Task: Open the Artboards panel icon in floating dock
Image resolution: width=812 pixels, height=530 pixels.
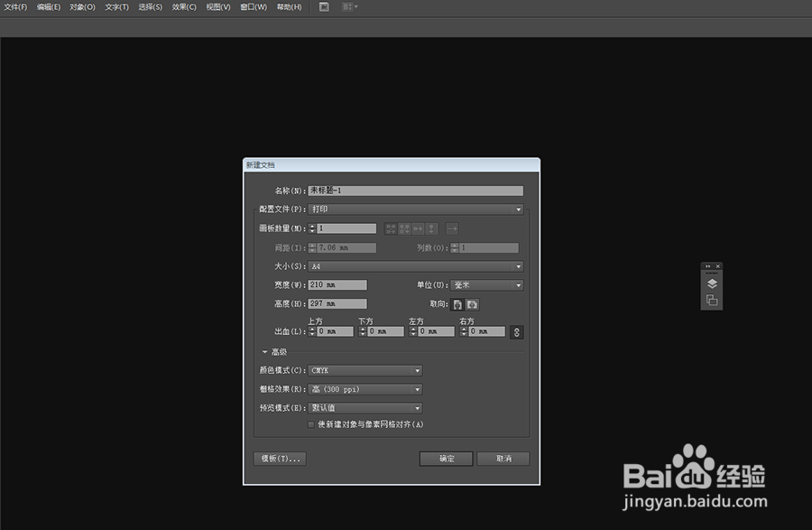Action: point(712,300)
